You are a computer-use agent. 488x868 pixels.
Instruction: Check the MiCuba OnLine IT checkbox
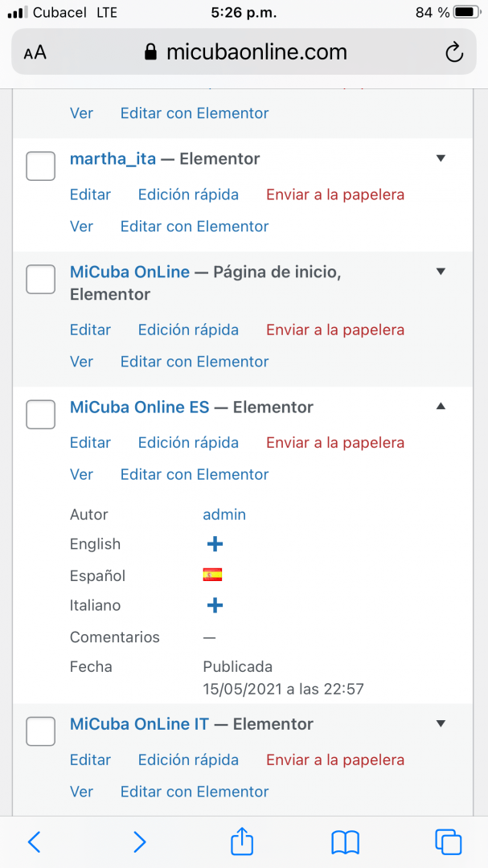point(40,731)
